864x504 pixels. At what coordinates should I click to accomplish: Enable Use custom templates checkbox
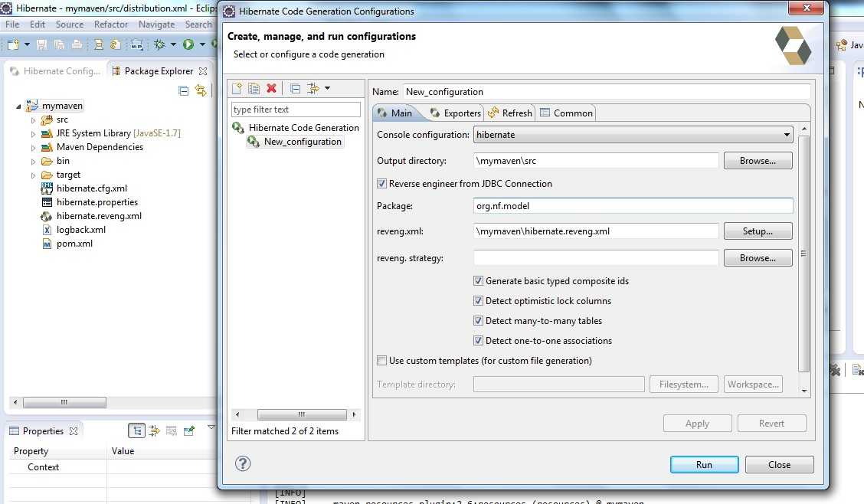click(x=381, y=360)
